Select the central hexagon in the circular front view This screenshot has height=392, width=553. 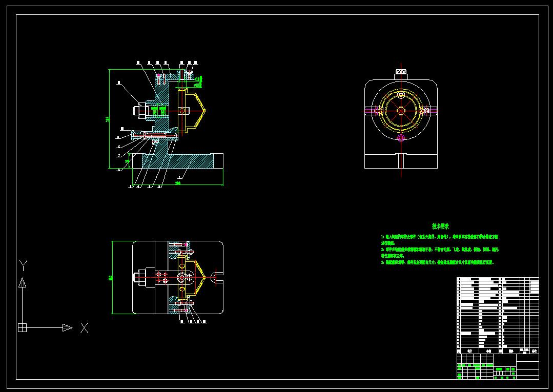(401, 111)
